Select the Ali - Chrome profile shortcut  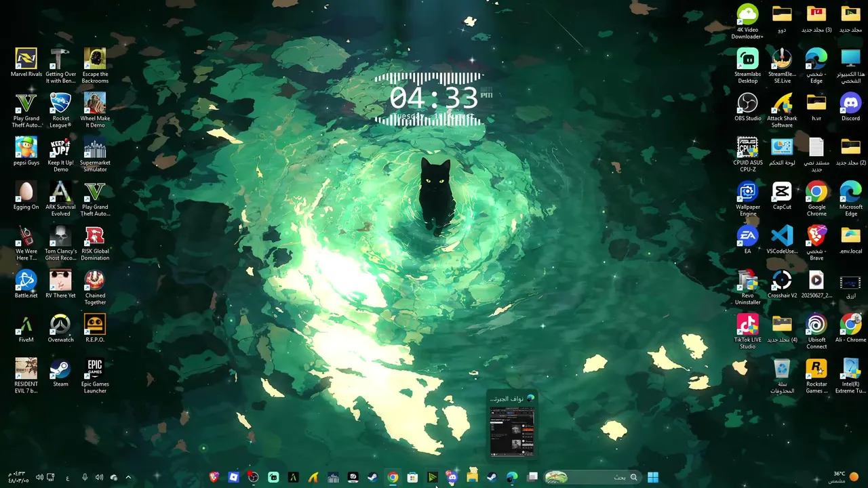(850, 329)
